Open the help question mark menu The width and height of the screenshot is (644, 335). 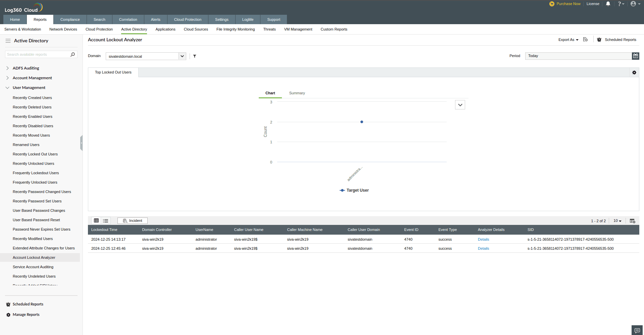point(621,4)
